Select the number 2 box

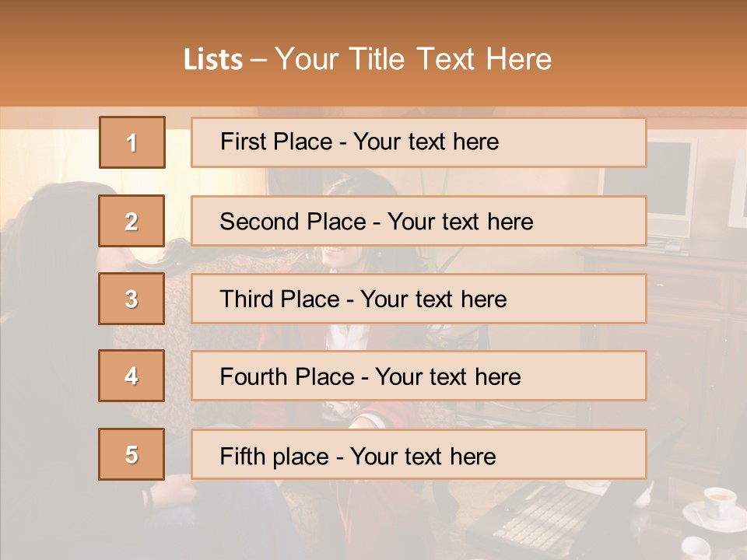(x=132, y=221)
